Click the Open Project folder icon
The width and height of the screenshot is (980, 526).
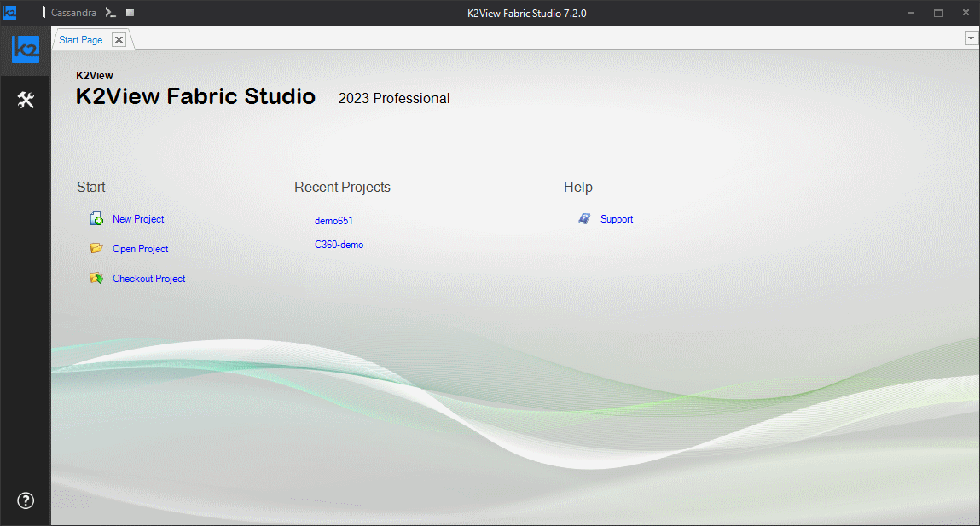coord(97,249)
